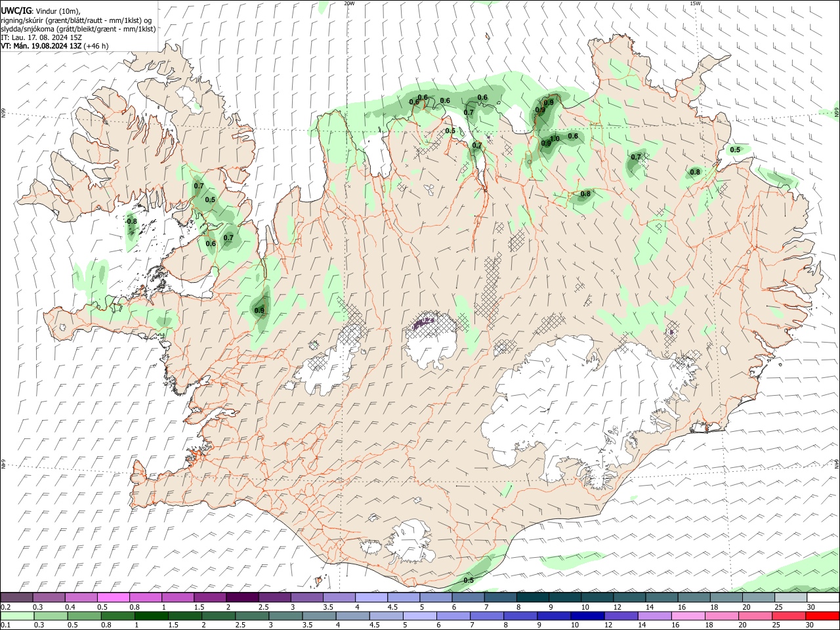The width and height of the screenshot is (840, 630).
Task: Click the '0.4' label under the upper legend
Action: pos(70,607)
